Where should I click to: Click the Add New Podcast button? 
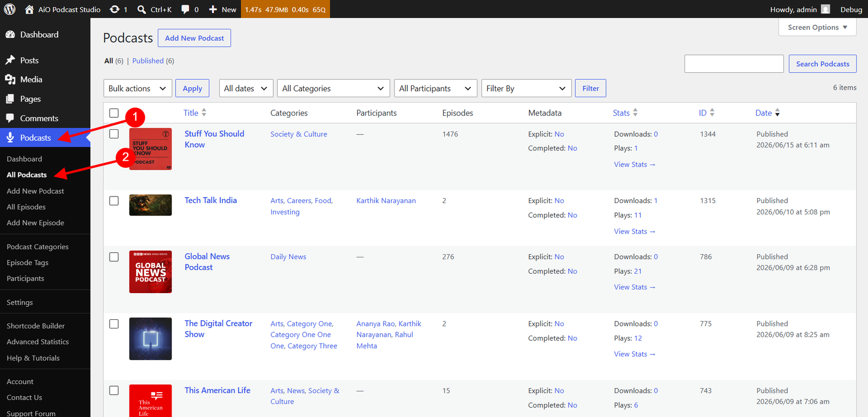(x=194, y=38)
